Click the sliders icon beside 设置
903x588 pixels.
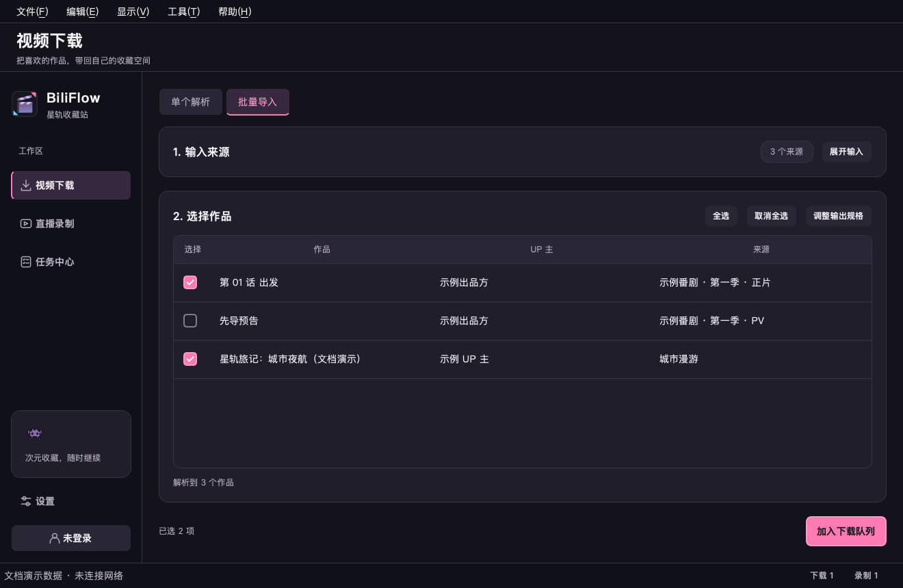(x=26, y=501)
